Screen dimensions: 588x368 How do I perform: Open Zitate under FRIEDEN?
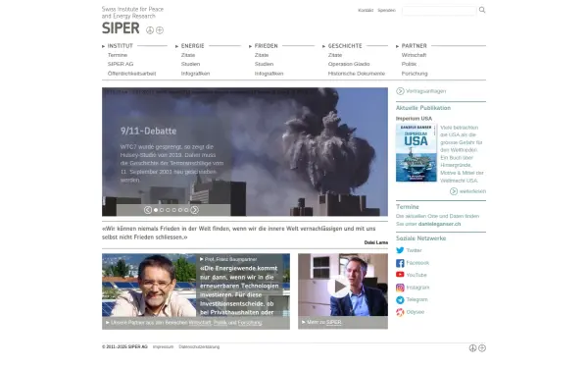pos(262,55)
